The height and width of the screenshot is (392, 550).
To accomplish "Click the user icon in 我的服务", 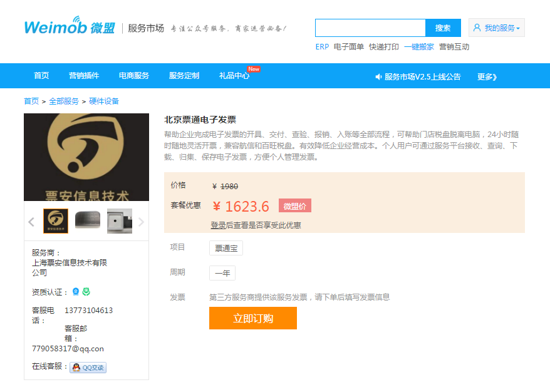I will tap(477, 28).
